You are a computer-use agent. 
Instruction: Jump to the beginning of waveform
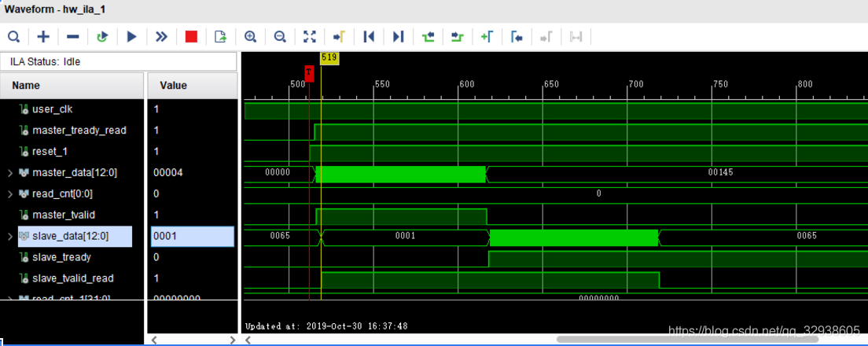coord(369,37)
